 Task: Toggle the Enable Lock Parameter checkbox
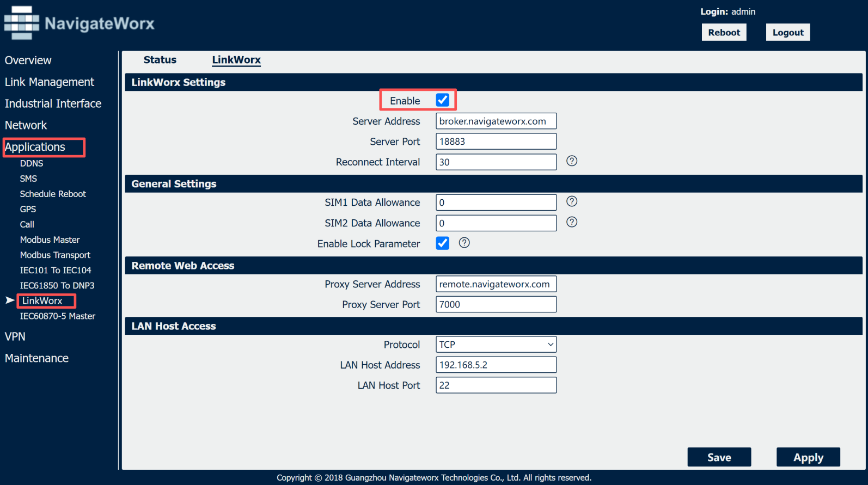pyautogui.click(x=443, y=243)
